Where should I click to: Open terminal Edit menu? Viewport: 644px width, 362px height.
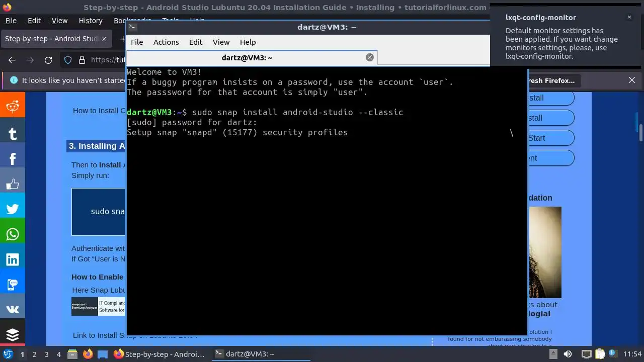pyautogui.click(x=196, y=42)
